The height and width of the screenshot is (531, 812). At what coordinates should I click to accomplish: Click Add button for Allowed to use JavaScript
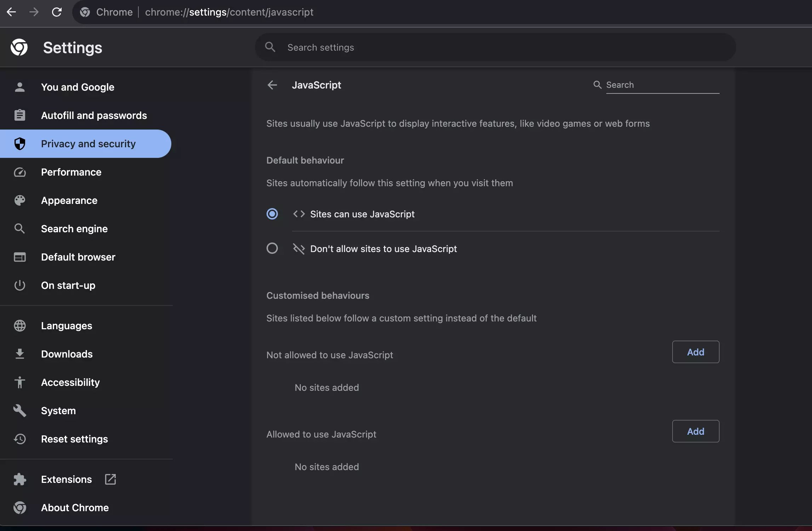tap(695, 431)
